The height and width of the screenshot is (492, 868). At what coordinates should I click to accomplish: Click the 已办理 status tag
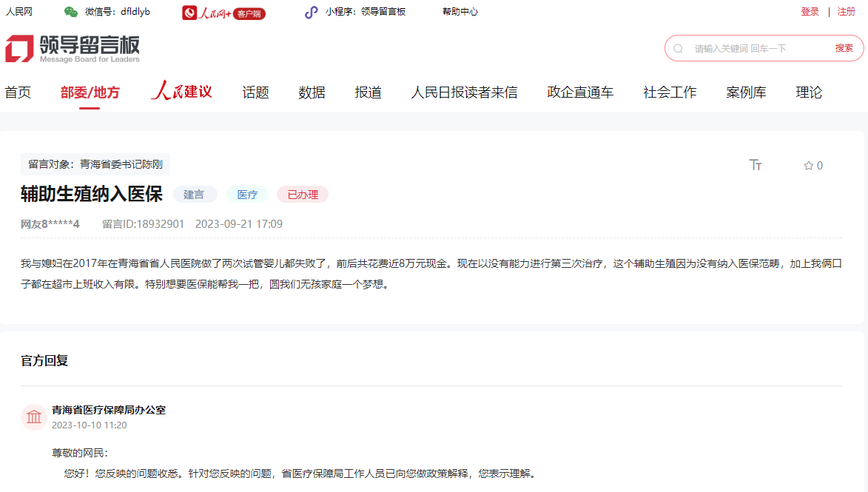[x=302, y=194]
